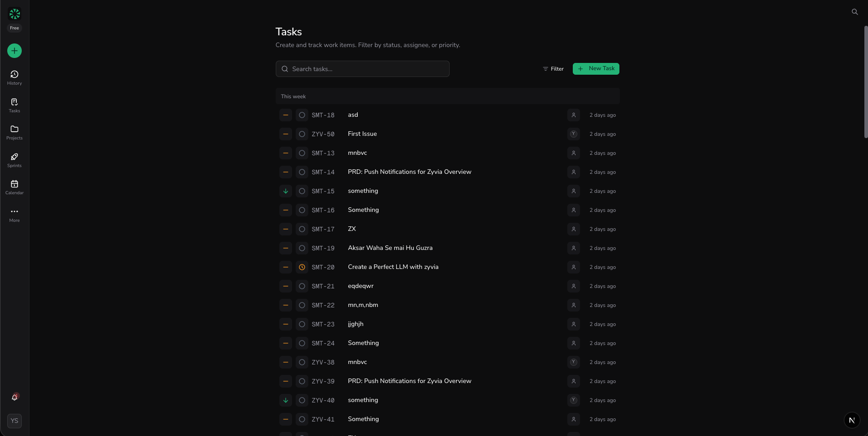Open the Calendar from the sidebar
This screenshot has width=868, height=436.
[14, 187]
